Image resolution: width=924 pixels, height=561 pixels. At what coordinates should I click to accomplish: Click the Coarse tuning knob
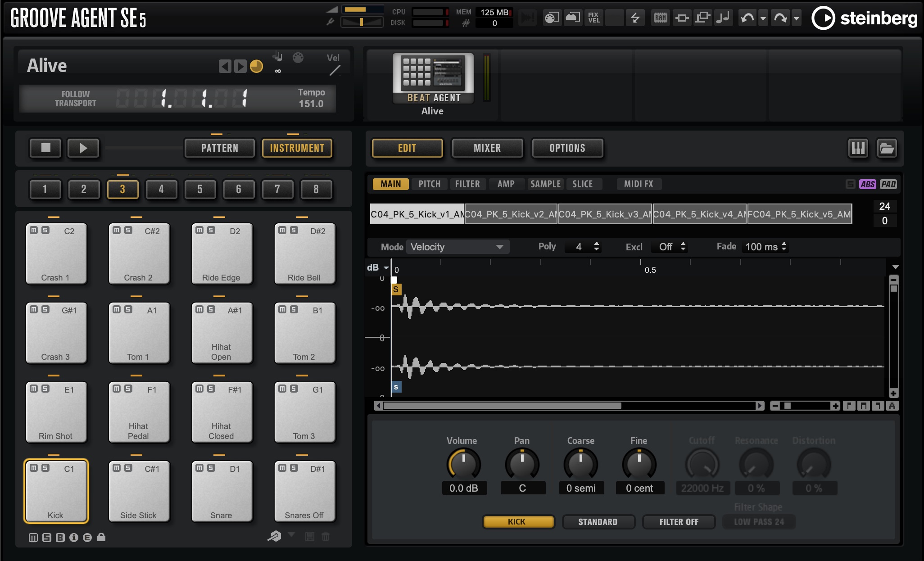tap(581, 464)
